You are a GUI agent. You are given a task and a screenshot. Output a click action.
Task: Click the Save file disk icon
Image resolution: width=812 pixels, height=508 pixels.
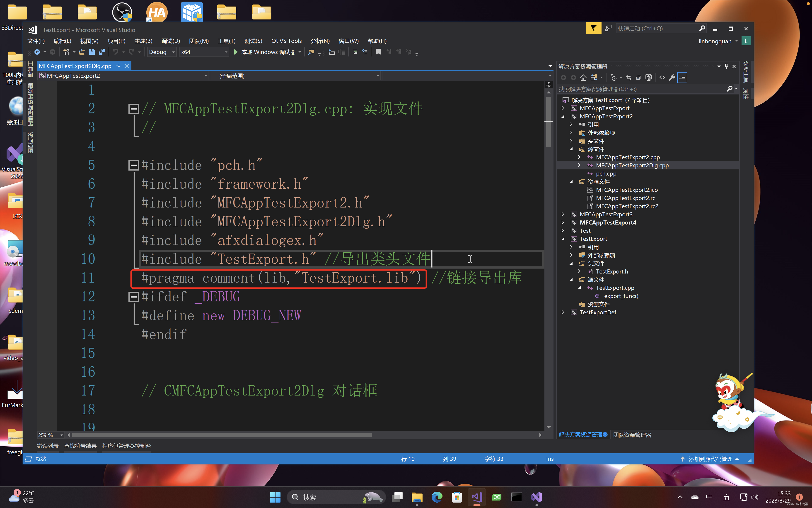pyautogui.click(x=92, y=52)
